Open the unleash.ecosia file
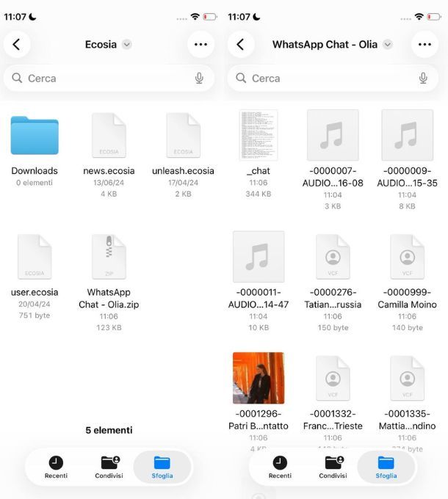 (184, 135)
